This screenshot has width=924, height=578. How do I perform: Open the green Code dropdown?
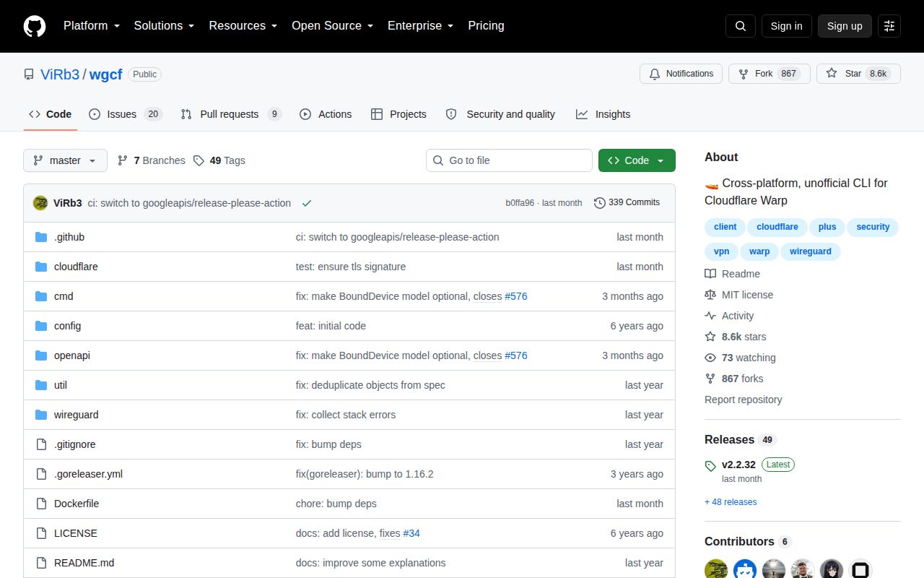click(x=637, y=160)
